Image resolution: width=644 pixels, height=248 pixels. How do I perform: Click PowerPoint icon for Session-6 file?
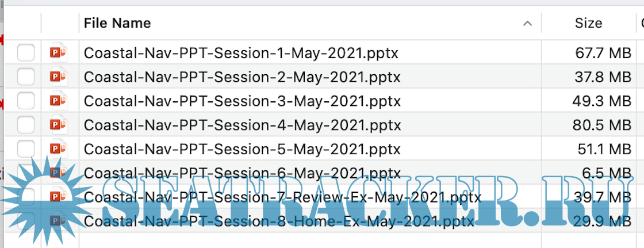tap(58, 173)
